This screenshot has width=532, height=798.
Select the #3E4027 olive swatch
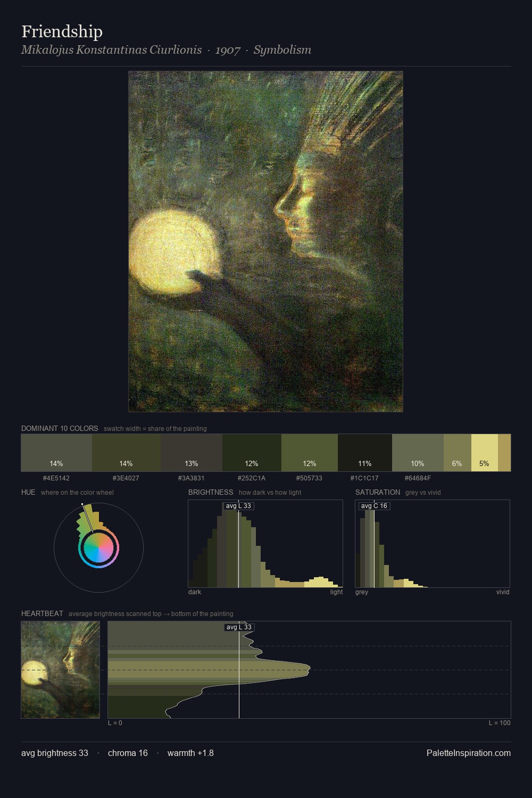click(x=126, y=453)
